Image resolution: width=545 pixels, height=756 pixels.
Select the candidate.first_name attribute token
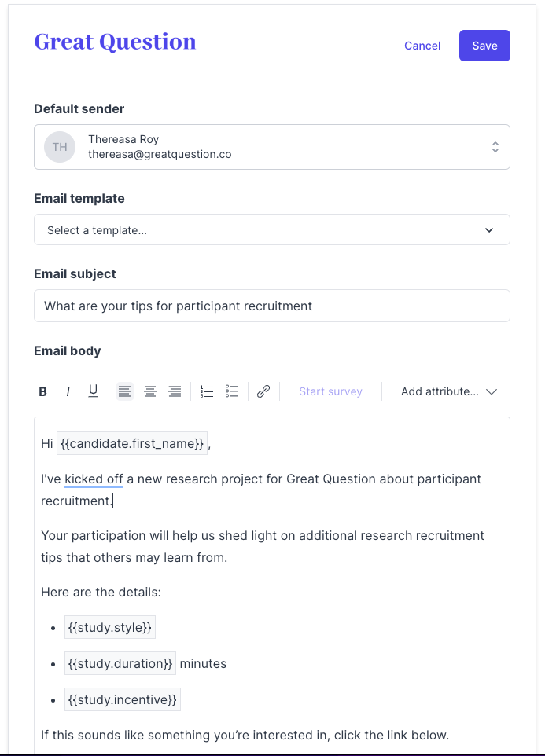131,442
